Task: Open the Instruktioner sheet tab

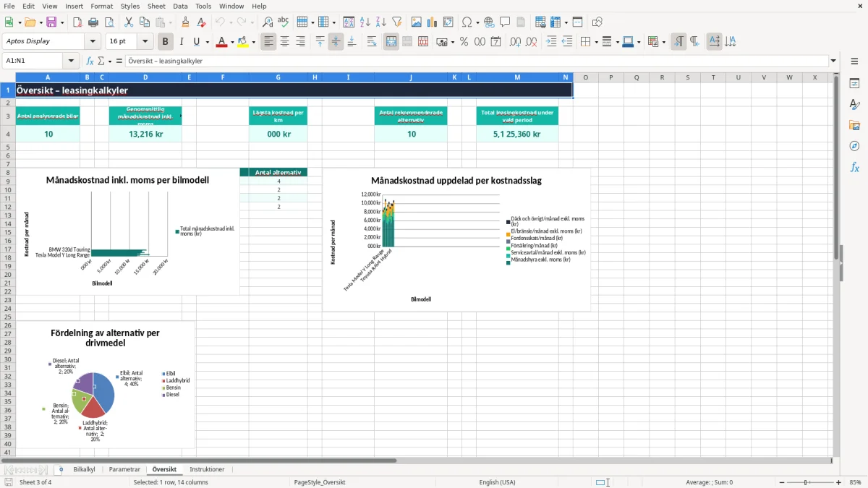Action: point(207,470)
